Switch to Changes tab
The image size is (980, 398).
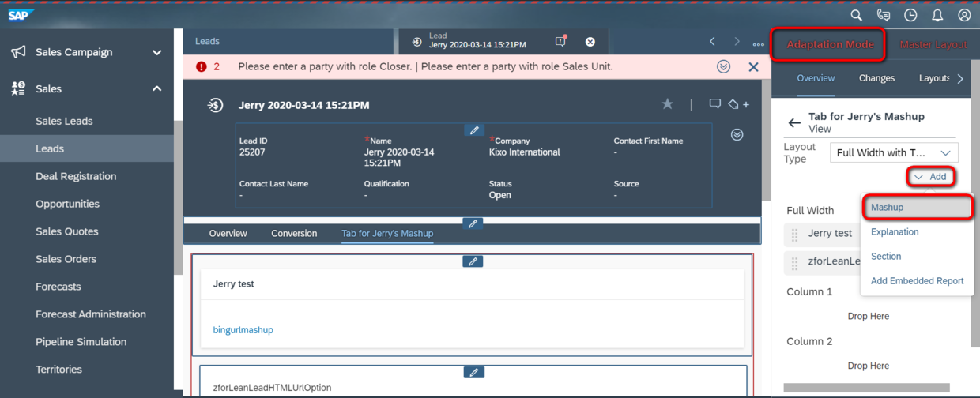pos(876,78)
